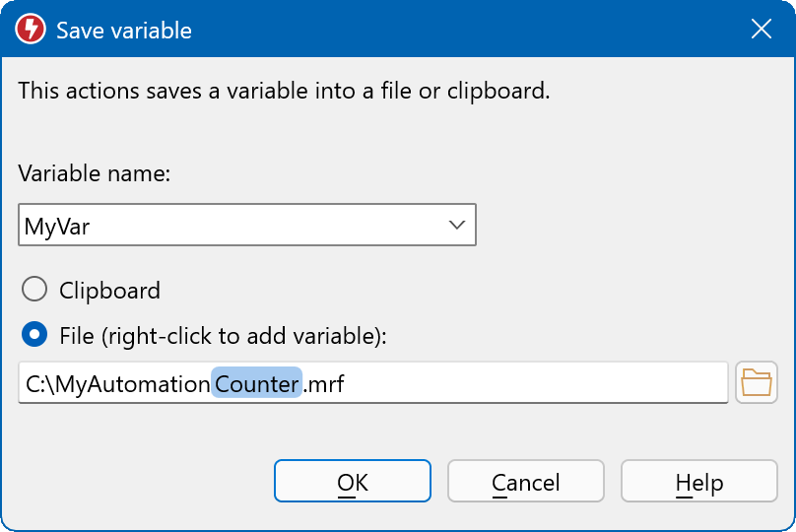
Task: Open Help for this action
Action: click(698, 483)
